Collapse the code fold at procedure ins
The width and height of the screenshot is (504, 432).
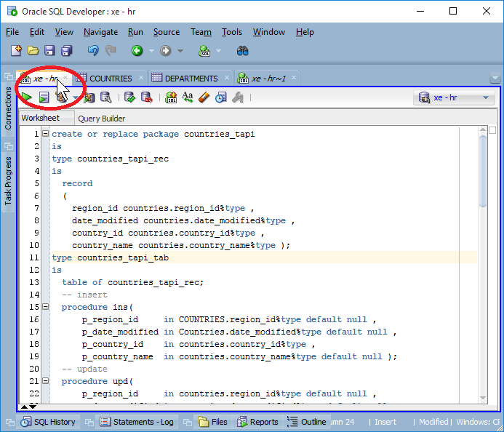point(45,308)
